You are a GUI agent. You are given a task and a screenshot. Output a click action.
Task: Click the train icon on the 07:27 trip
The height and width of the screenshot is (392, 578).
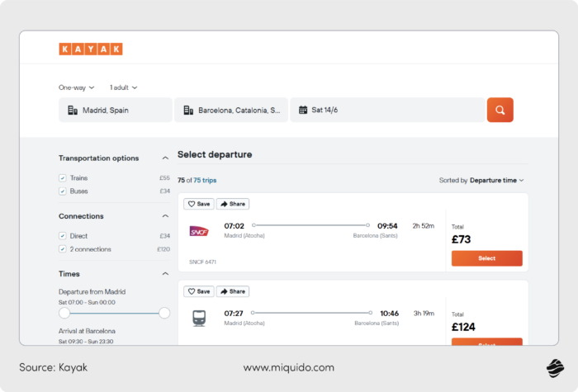[x=199, y=318]
